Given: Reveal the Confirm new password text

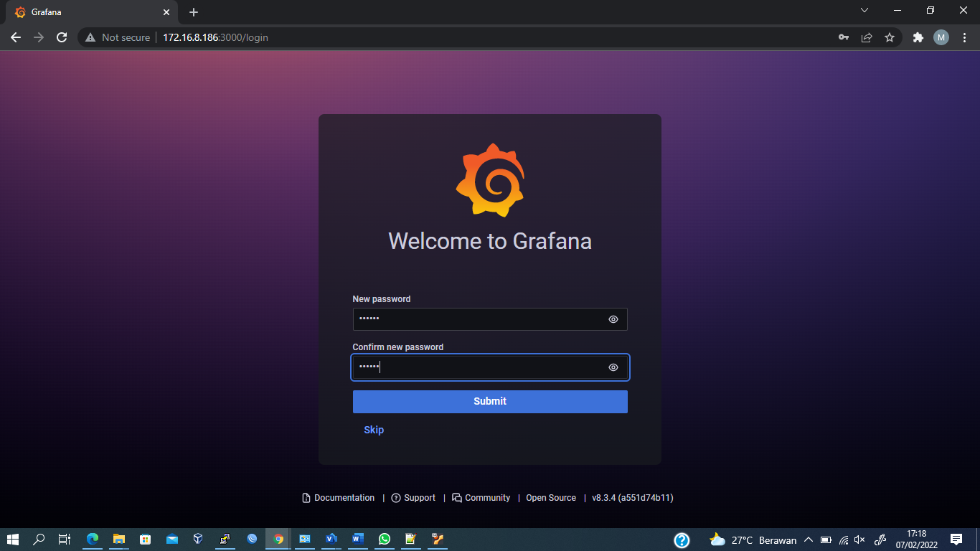Looking at the screenshot, I should click(613, 367).
